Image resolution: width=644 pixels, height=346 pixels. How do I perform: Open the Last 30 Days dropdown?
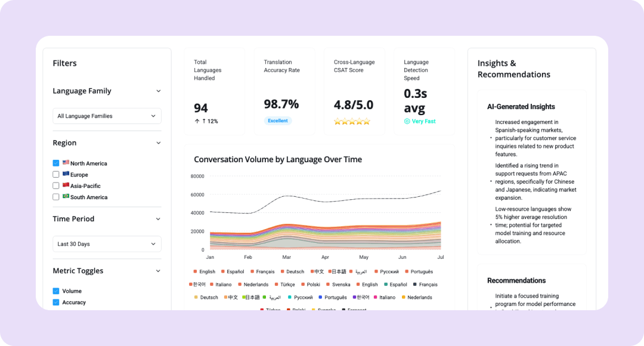pos(107,244)
